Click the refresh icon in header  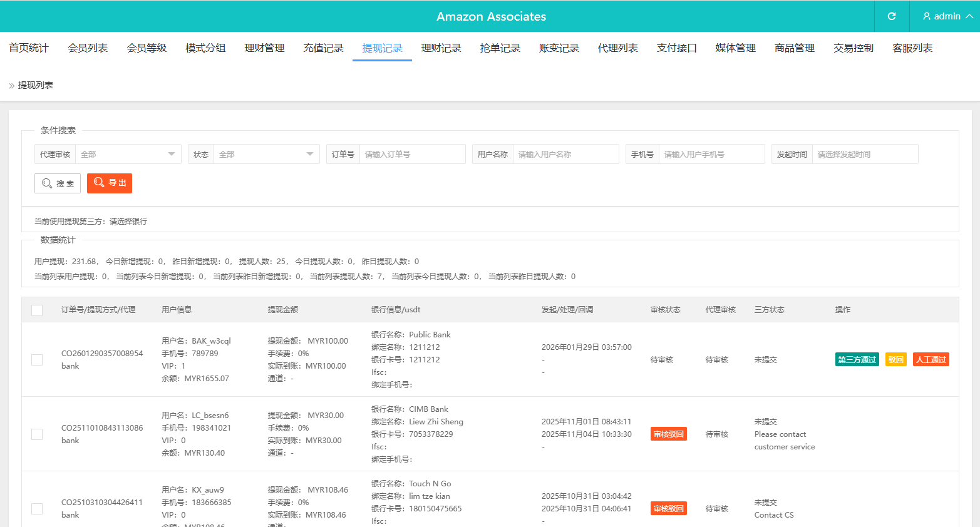click(892, 16)
